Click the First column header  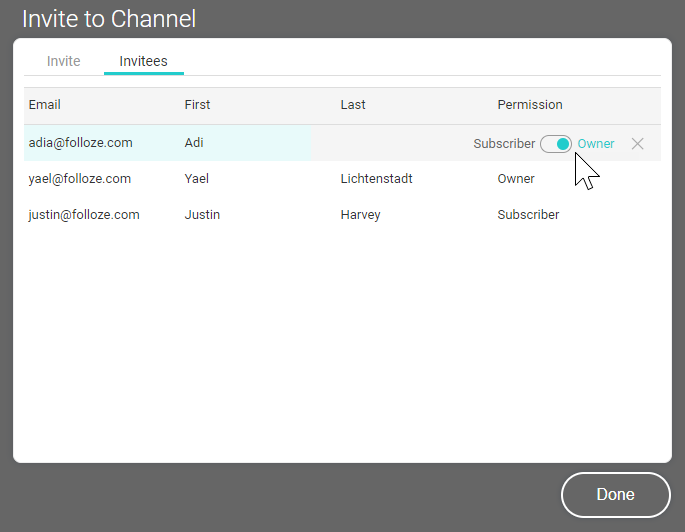tap(197, 105)
